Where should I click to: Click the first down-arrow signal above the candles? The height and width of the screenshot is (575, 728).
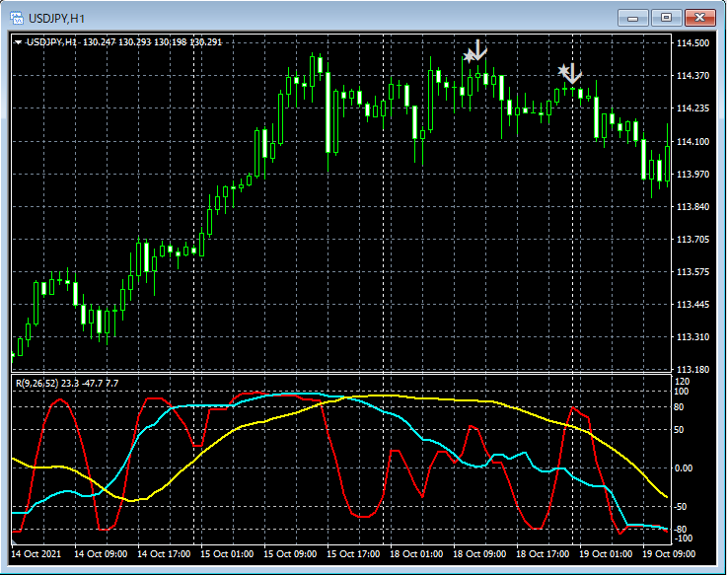click(478, 51)
